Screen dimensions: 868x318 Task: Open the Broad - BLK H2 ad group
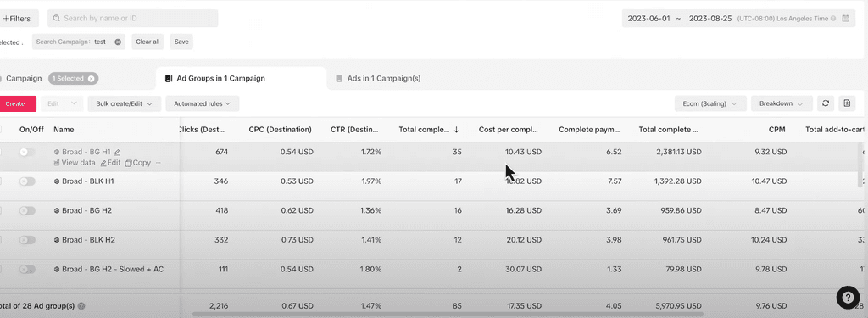tap(88, 240)
